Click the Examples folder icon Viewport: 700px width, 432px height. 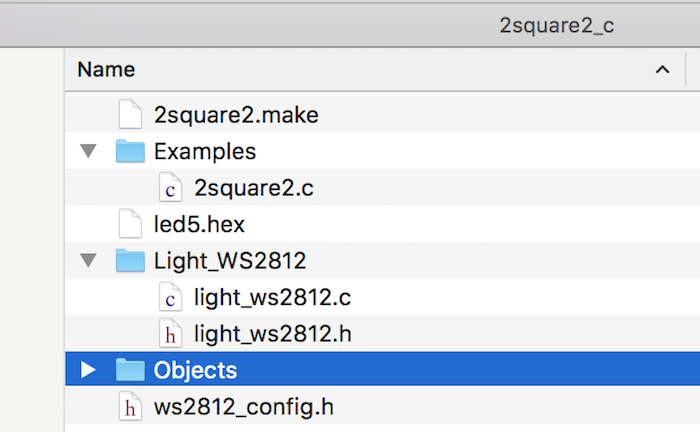[130, 151]
